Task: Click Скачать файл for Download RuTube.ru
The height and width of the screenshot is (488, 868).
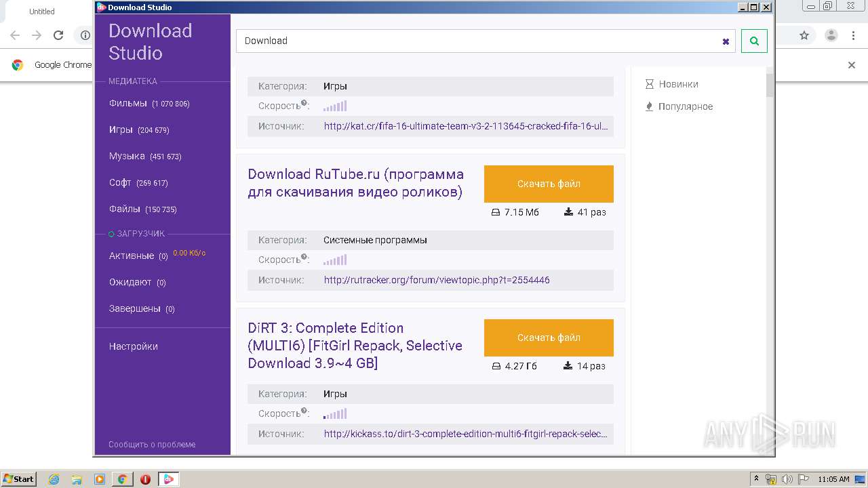Action: [549, 184]
